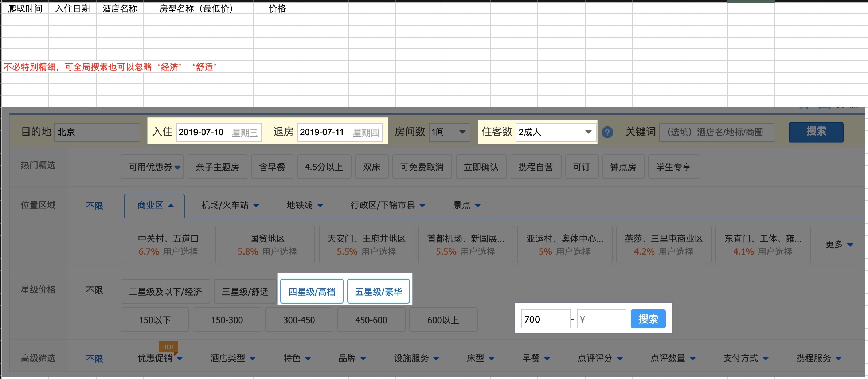Image resolution: width=868 pixels, height=379 pixels.
Task: Select the 国贸地区 business area
Action: 267,245
